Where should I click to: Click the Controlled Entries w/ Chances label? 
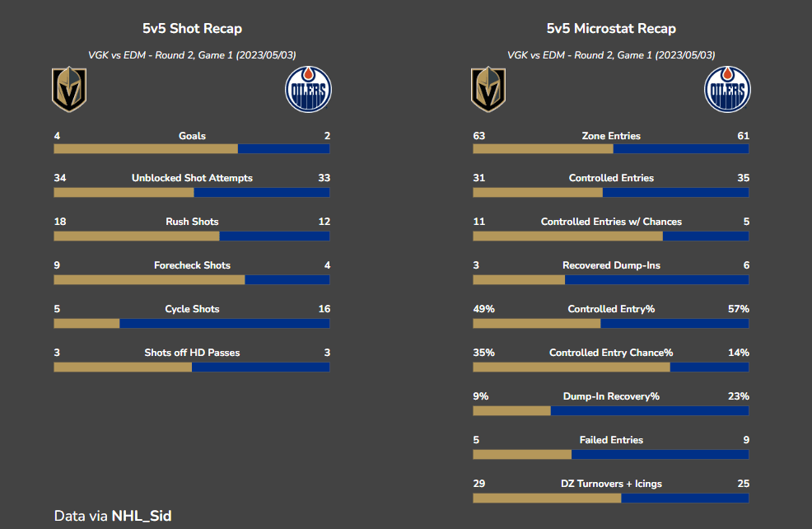point(611,222)
